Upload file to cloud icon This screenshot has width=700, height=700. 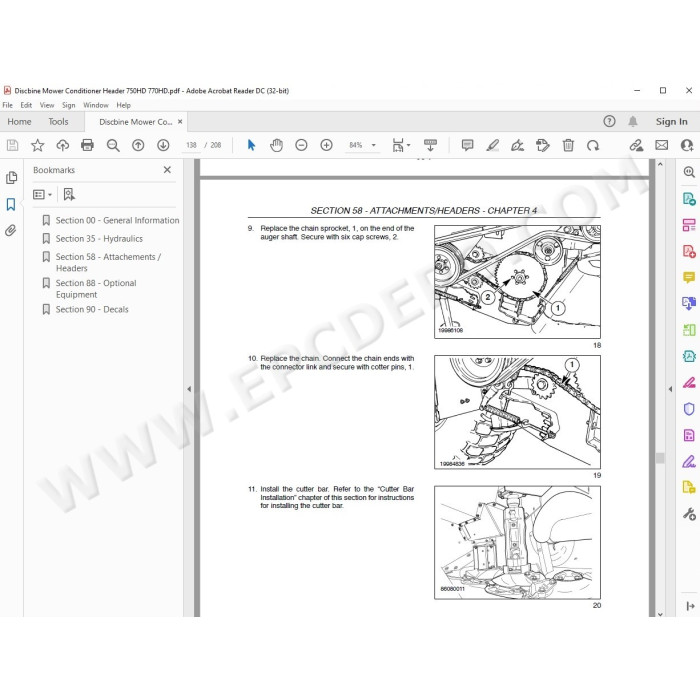click(62, 145)
